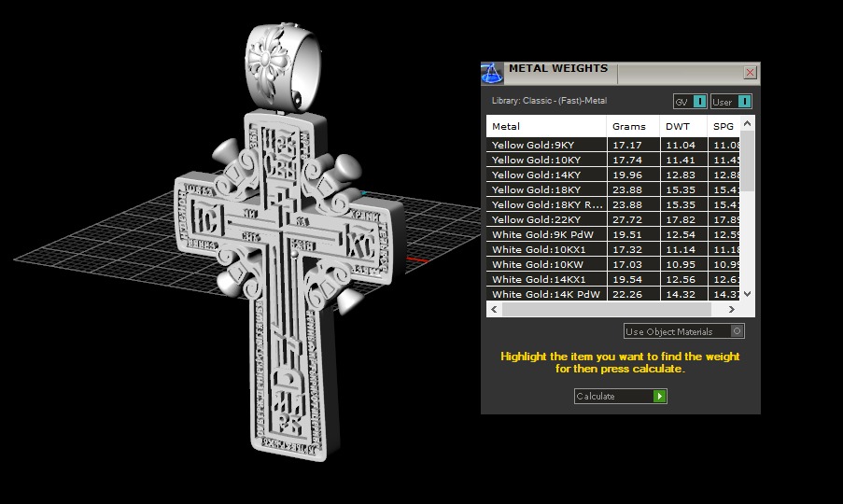843x504 pixels.
Task: Click the green arrow on the Calculate button
Action: [660, 396]
